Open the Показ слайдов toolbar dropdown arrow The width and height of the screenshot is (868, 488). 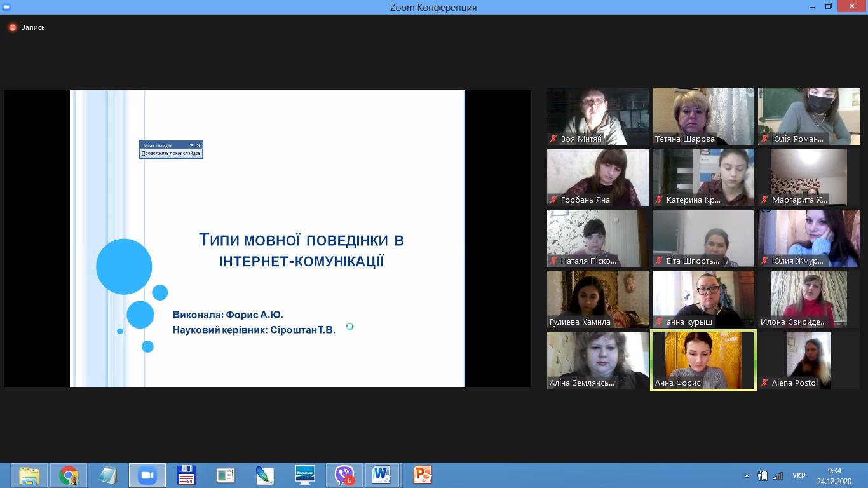191,146
